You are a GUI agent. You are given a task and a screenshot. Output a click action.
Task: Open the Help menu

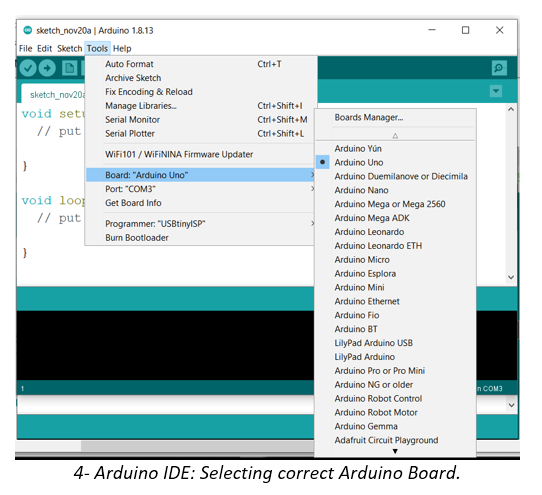click(122, 48)
